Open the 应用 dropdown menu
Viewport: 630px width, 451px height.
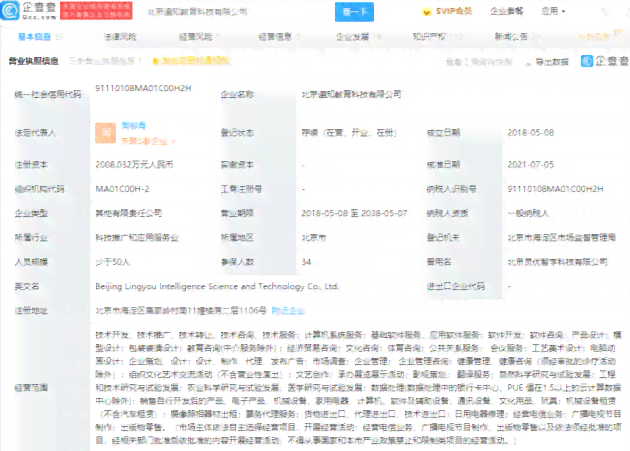click(553, 11)
